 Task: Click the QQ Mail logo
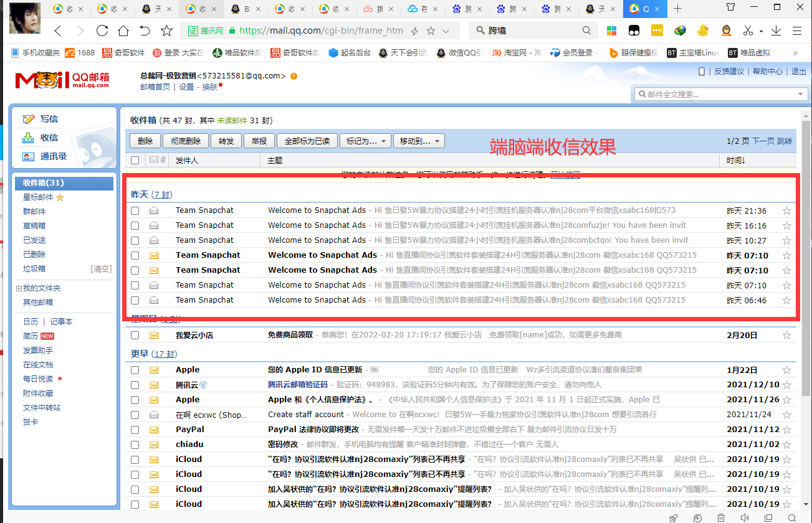point(62,80)
